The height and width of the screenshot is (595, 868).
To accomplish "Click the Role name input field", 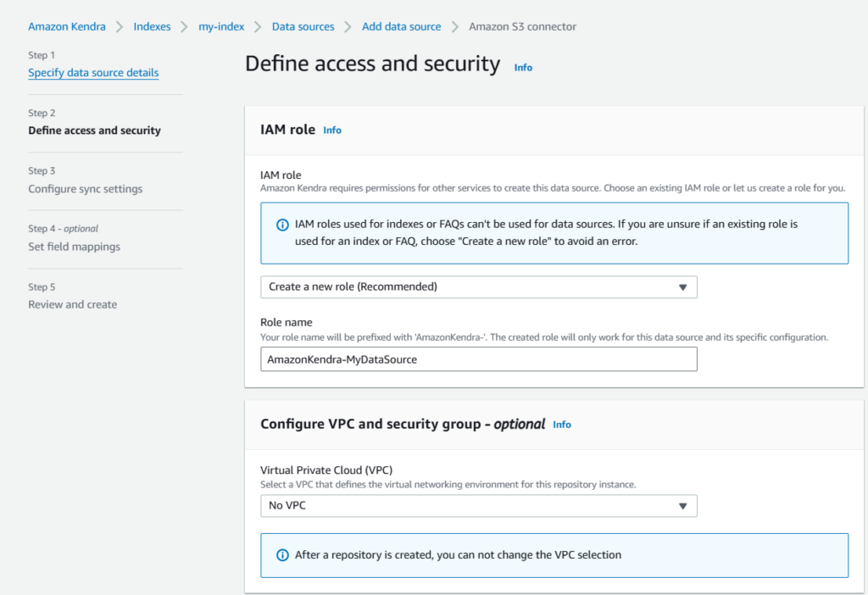I will [478, 359].
